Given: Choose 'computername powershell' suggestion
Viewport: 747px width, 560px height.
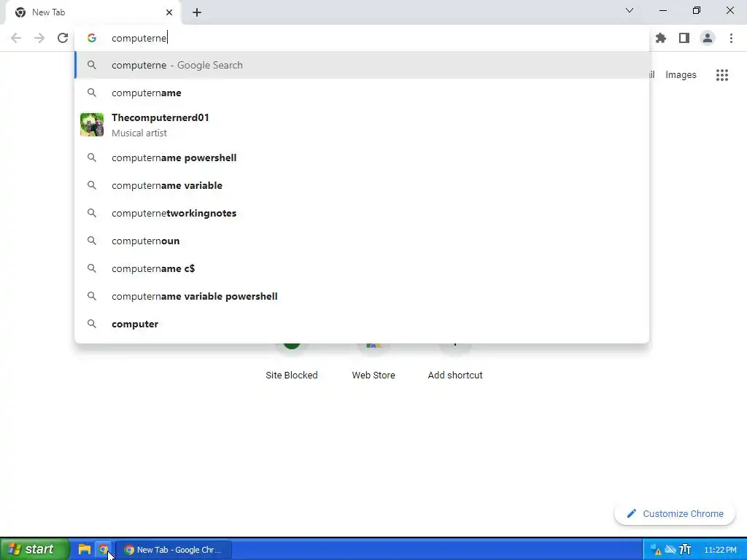Looking at the screenshot, I should [362, 157].
